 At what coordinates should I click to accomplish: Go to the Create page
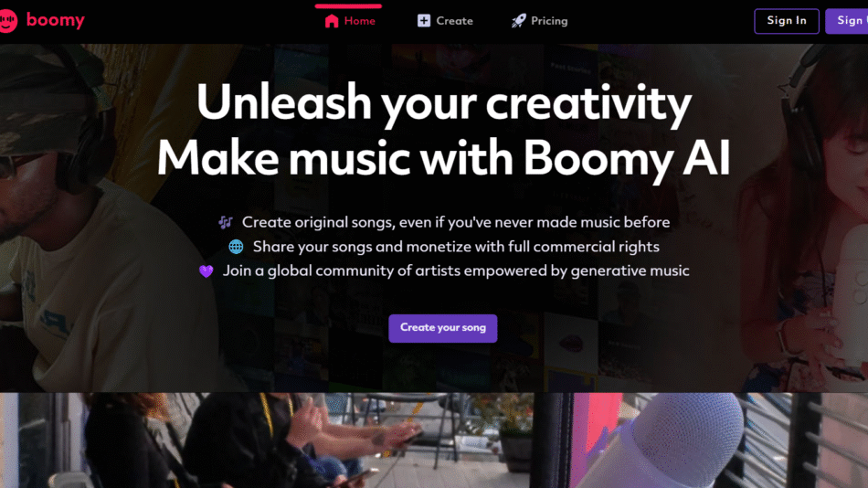445,21
